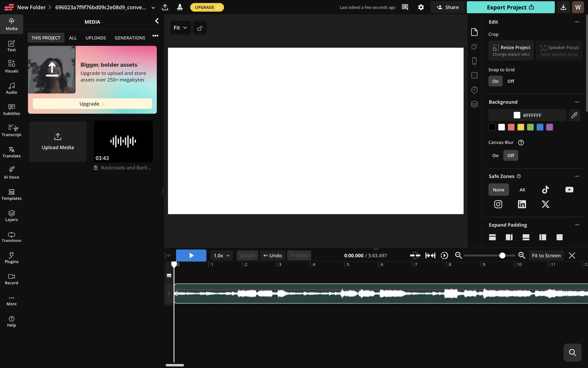Click the TikTok safe zone icon

(545, 190)
